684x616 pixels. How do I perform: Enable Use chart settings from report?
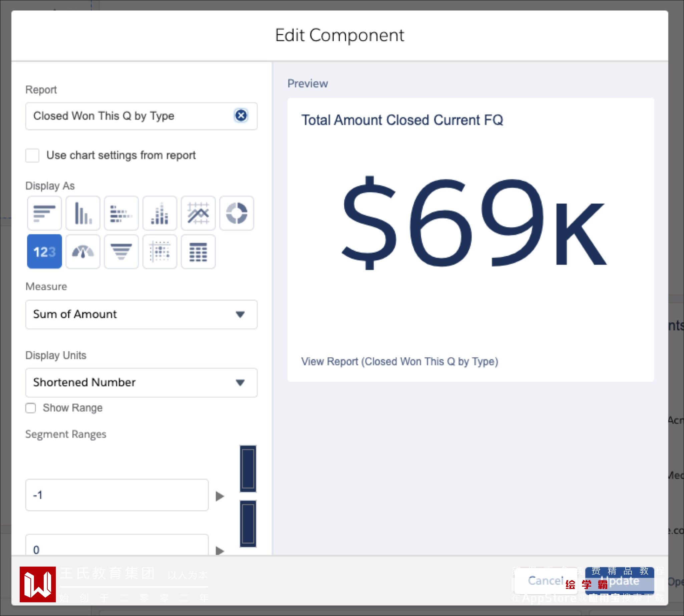(32, 156)
